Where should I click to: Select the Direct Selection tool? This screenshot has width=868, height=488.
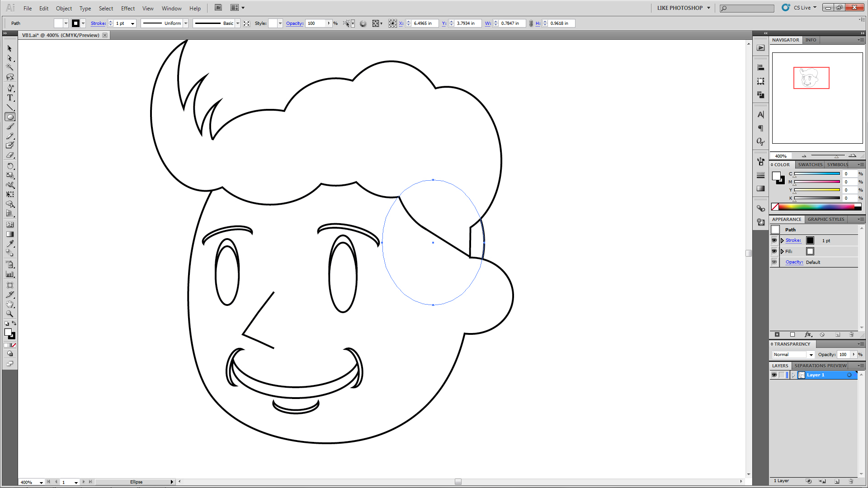click(10, 58)
